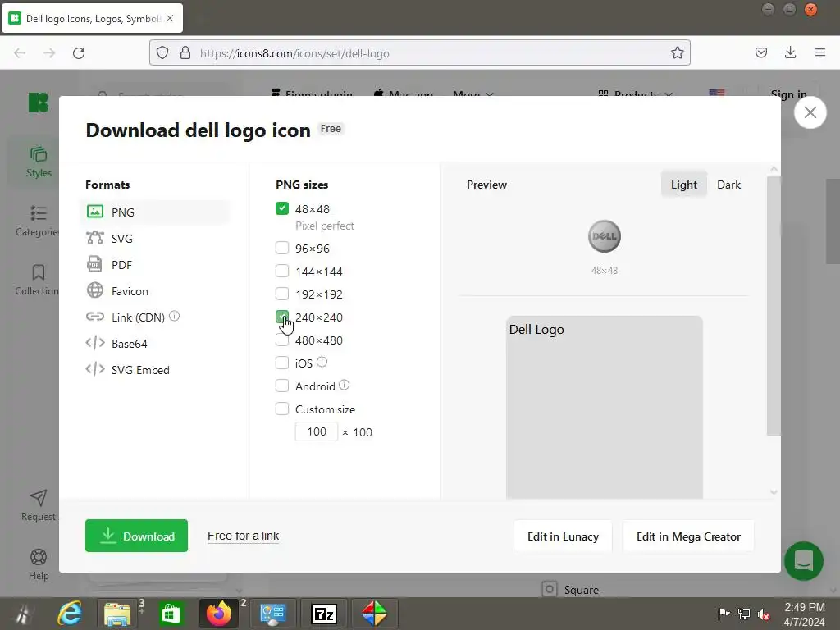Switch preview to Light mode
840x630 pixels.
click(x=684, y=185)
